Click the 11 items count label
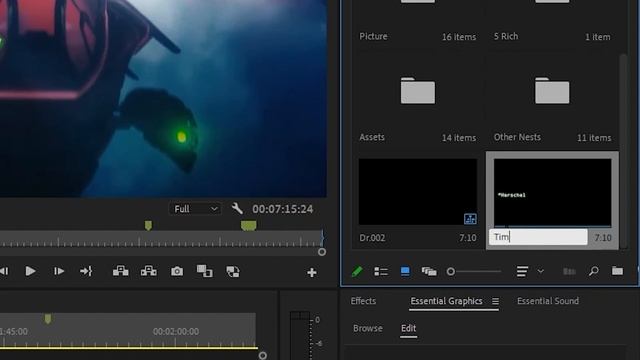This screenshot has width=640, height=360. [x=594, y=138]
